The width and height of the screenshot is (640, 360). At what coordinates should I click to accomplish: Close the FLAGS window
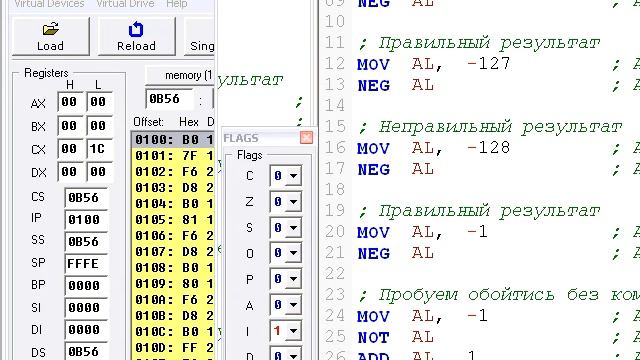pos(307,138)
